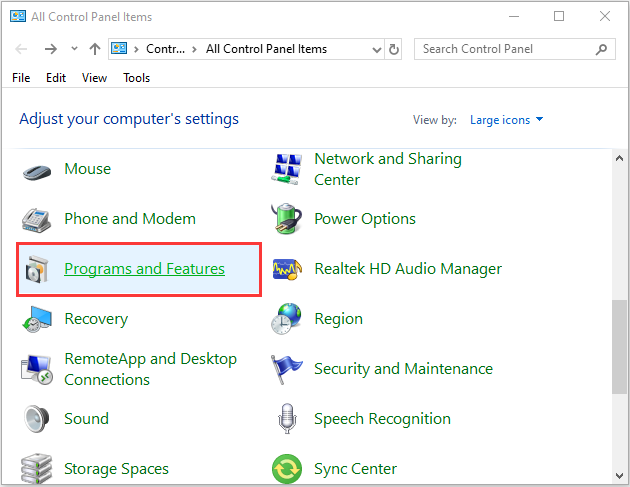Refresh the Control Panel address bar
The width and height of the screenshot is (630, 487).
coord(394,49)
